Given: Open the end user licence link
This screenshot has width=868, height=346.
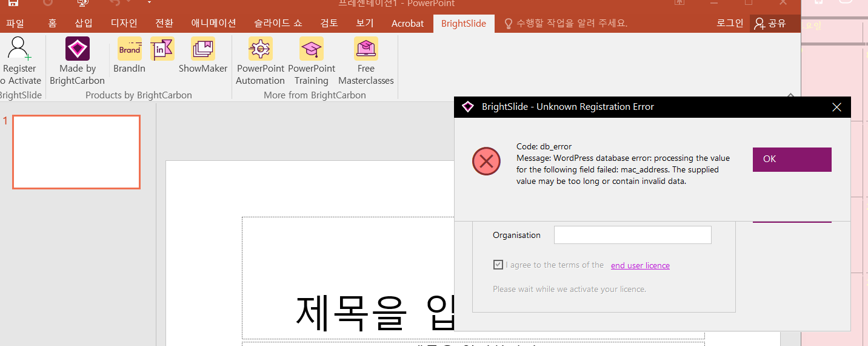Looking at the screenshot, I should coord(640,265).
